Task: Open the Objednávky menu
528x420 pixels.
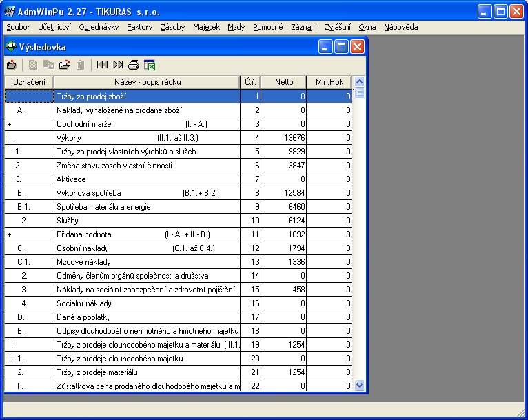Action: point(99,27)
